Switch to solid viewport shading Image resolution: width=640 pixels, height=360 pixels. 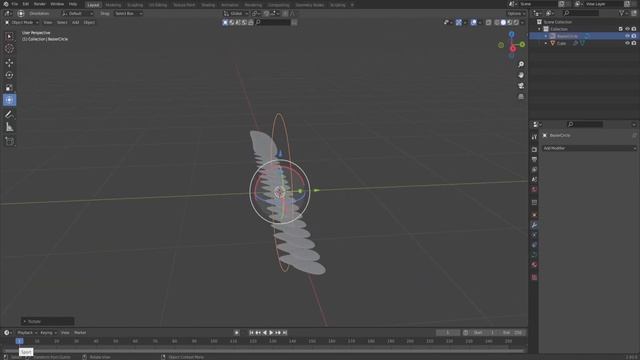click(503, 22)
